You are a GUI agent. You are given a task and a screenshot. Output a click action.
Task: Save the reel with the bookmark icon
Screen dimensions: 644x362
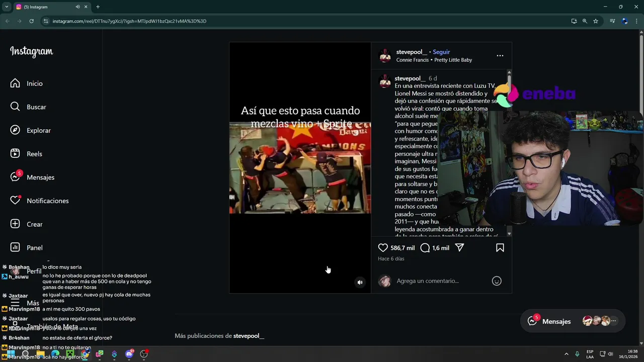point(500,248)
